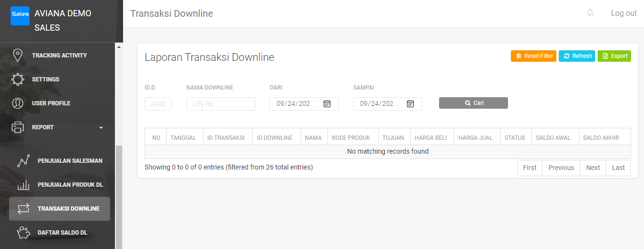This screenshot has height=249, width=644.
Task: Open the Dari date calendar picker
Action: tap(327, 104)
